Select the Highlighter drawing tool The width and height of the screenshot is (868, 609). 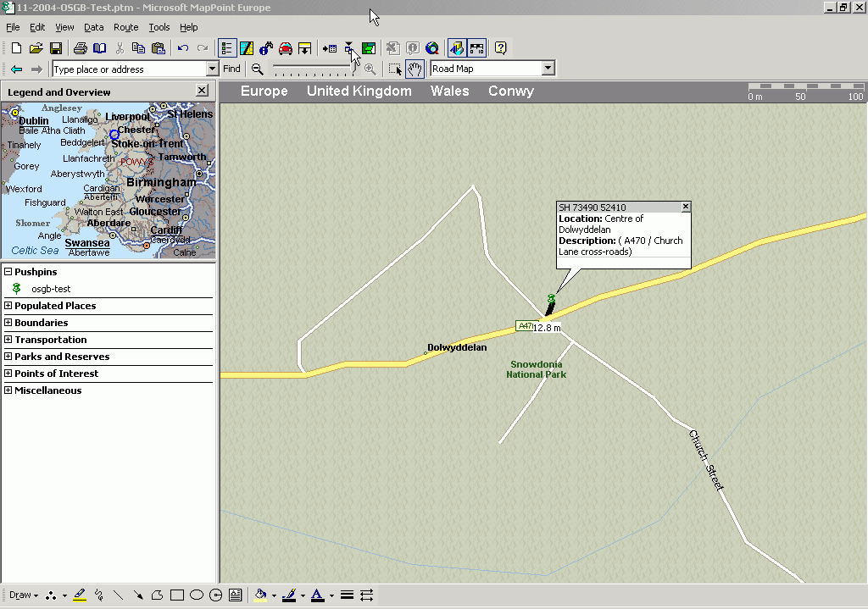click(x=80, y=595)
